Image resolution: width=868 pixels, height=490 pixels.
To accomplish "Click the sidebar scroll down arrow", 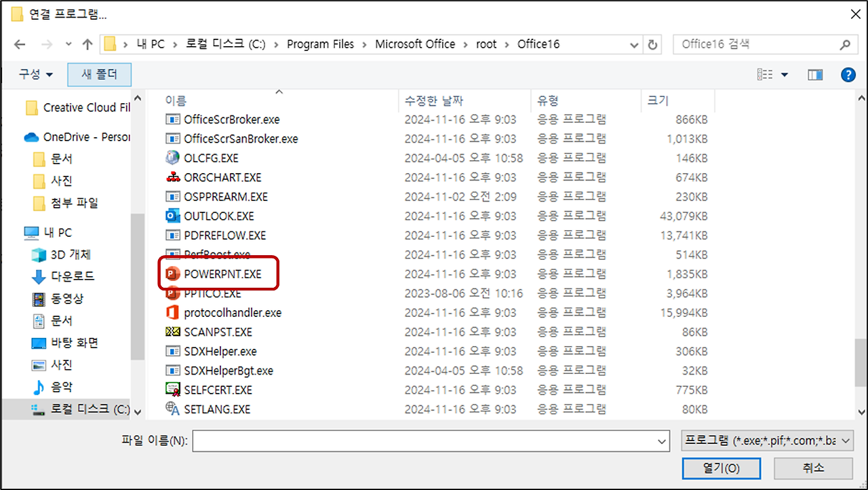I will [x=138, y=412].
